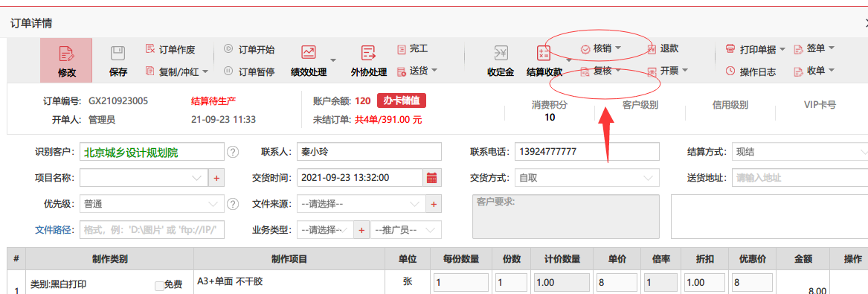Click the plus button beside 项目名称

click(216, 178)
